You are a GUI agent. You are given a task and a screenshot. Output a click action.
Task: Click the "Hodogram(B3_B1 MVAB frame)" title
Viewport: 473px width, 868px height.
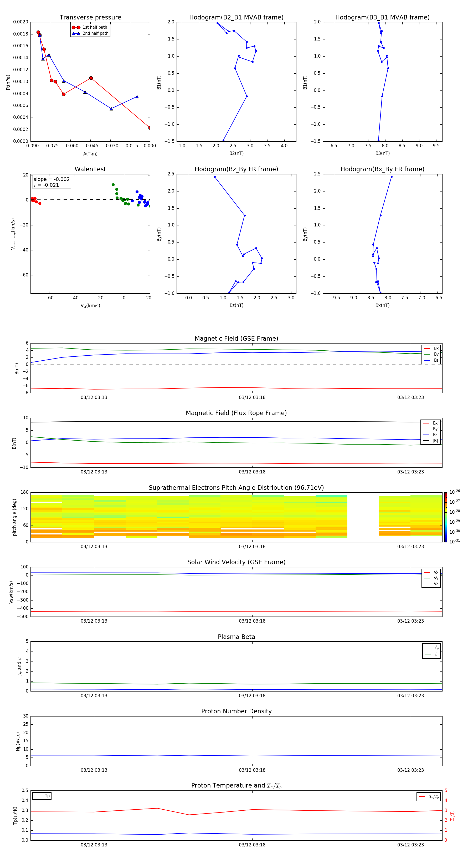click(382, 17)
